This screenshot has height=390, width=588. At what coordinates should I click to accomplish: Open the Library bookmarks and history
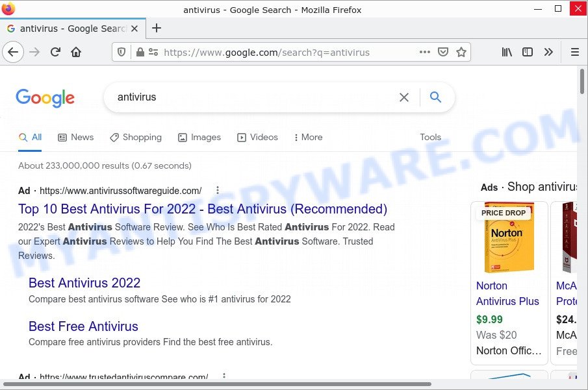[507, 52]
